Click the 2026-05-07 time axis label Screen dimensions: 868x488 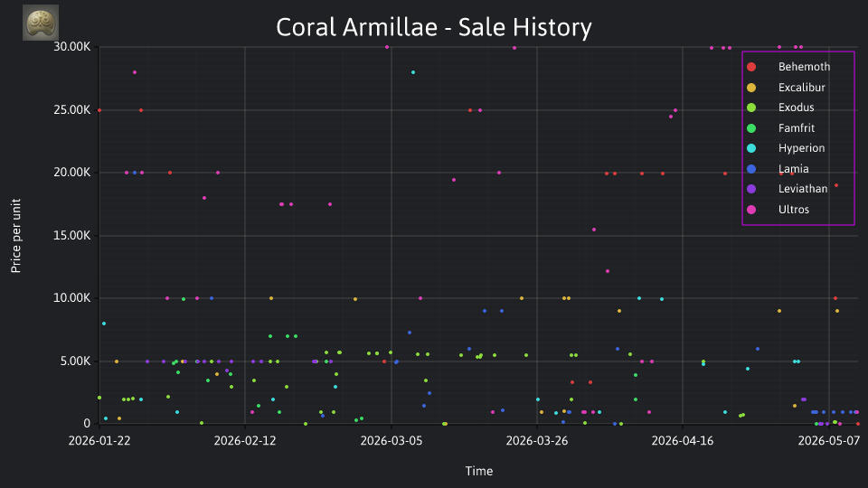tap(829, 441)
